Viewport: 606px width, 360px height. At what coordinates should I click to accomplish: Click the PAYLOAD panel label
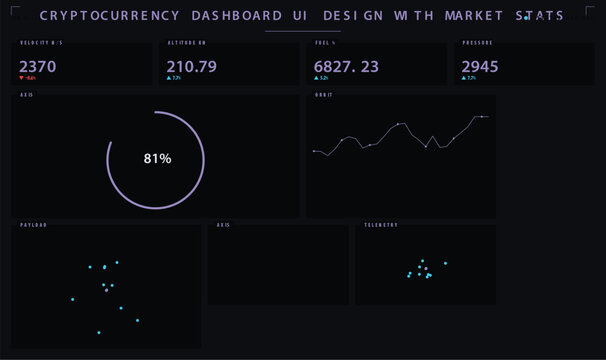click(x=33, y=225)
